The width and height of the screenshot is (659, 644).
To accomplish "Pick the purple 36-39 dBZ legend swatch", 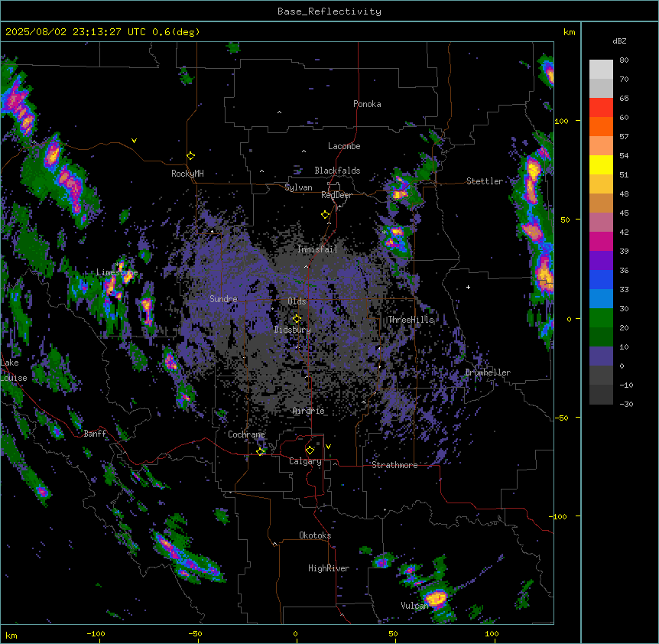I will 601,261.
